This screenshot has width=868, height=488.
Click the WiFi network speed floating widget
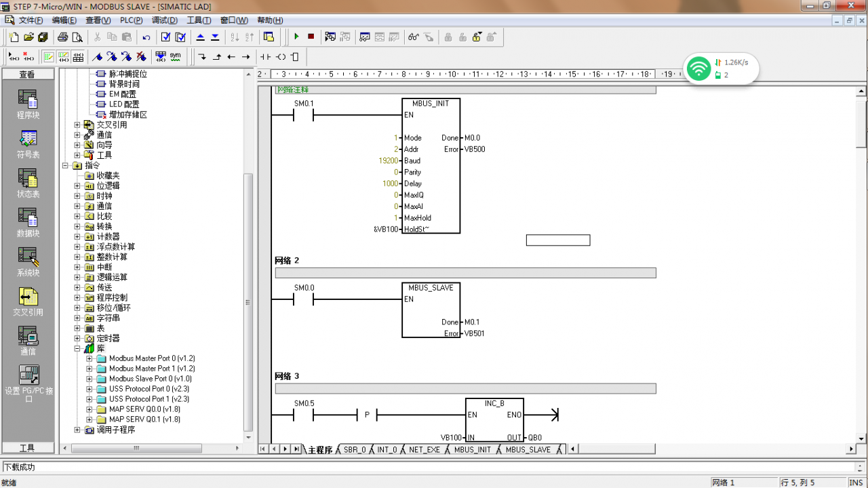[720, 68]
